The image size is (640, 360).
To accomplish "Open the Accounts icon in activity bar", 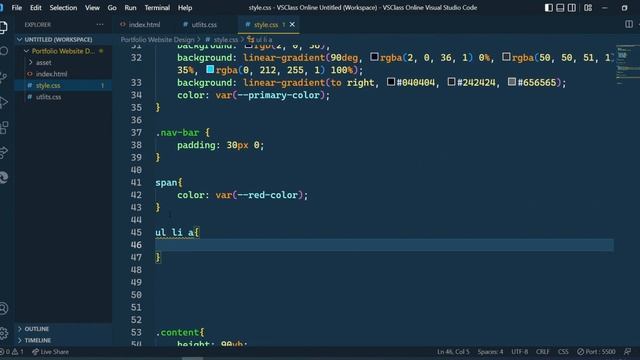I will coord(4,308).
